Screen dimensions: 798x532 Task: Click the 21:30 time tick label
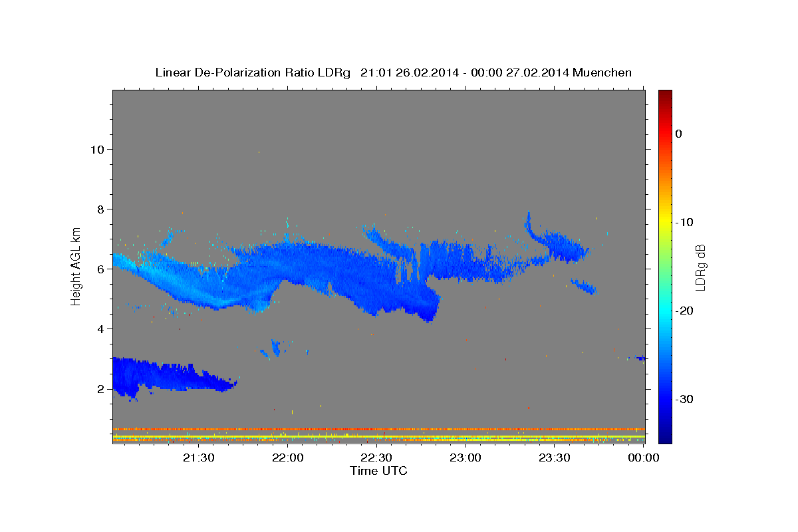point(199,458)
